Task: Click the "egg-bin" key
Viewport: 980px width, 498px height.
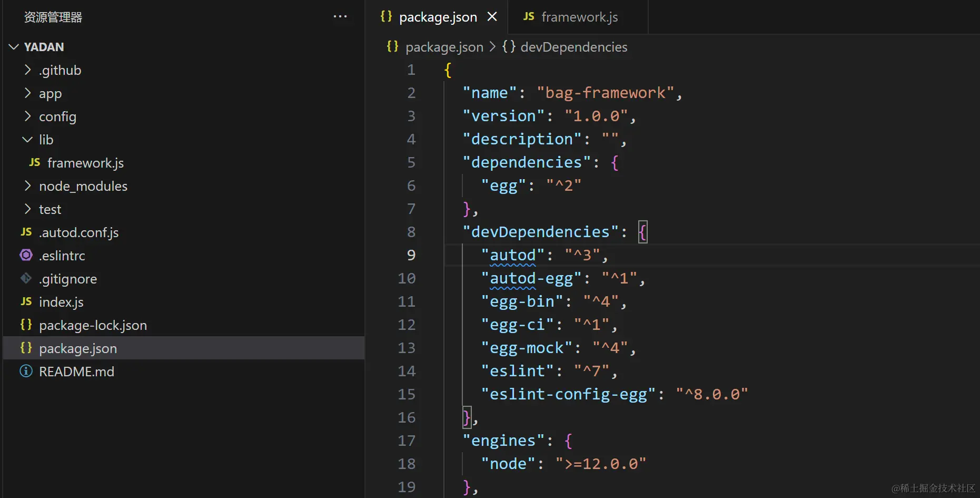Action: [x=522, y=301]
